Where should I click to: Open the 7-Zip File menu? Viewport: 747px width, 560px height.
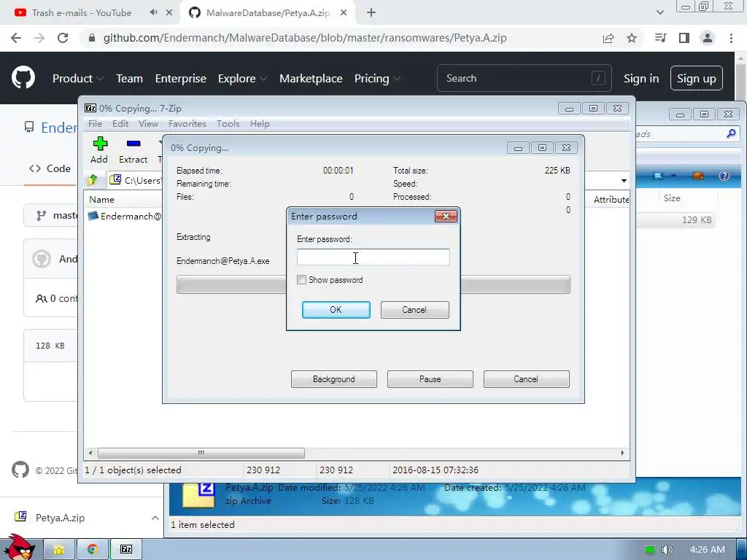pyautogui.click(x=96, y=124)
